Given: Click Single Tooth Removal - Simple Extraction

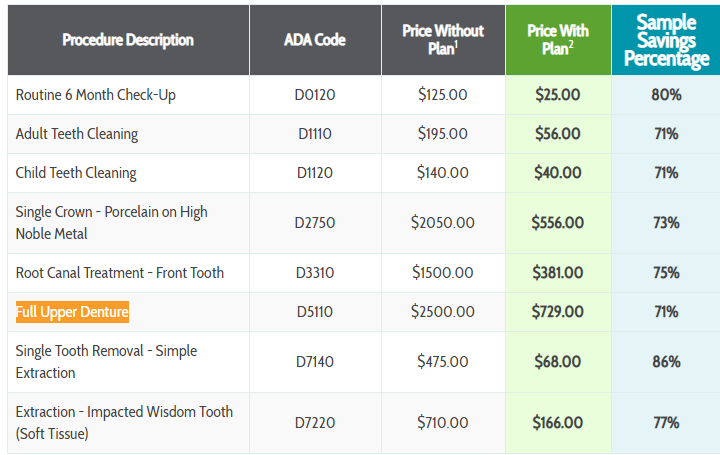Looking at the screenshot, I should coord(106,362).
